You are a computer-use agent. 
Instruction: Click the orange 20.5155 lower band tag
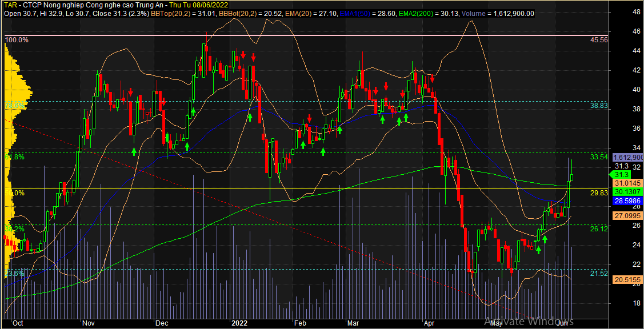(627, 280)
